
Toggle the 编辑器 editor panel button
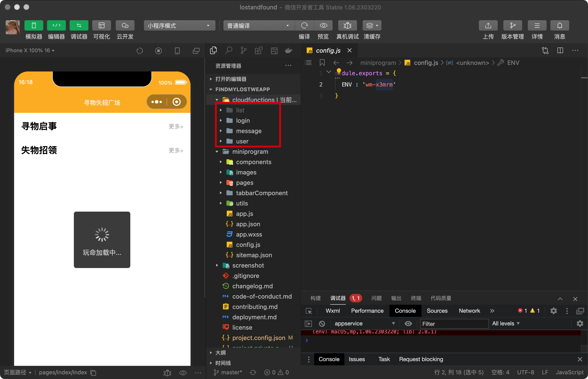point(56,26)
